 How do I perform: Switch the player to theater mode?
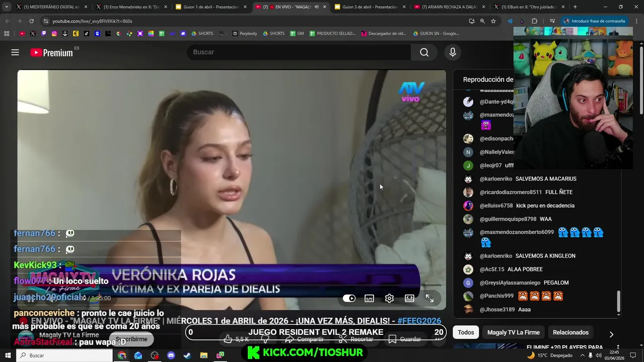[x=410, y=298]
